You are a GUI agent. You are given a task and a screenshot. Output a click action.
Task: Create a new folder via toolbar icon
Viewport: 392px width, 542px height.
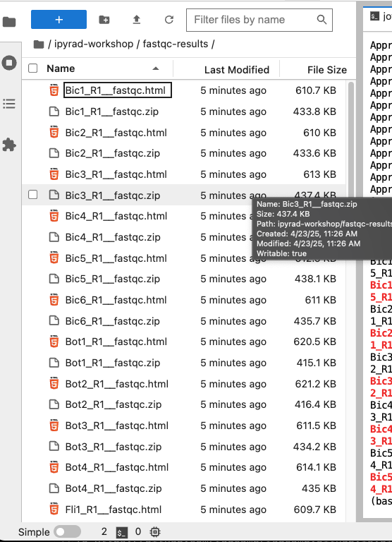[x=104, y=20]
